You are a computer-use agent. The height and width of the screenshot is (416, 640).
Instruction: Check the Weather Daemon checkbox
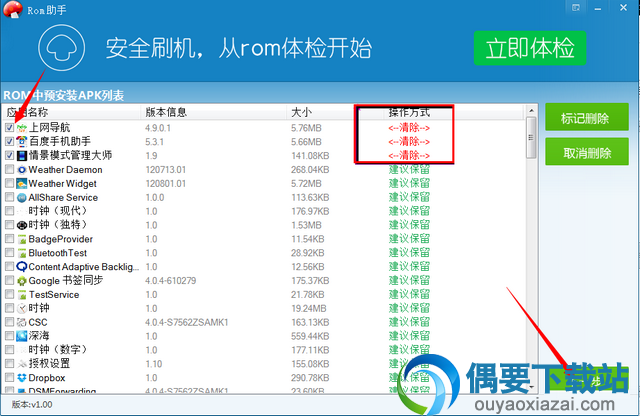click(x=9, y=169)
